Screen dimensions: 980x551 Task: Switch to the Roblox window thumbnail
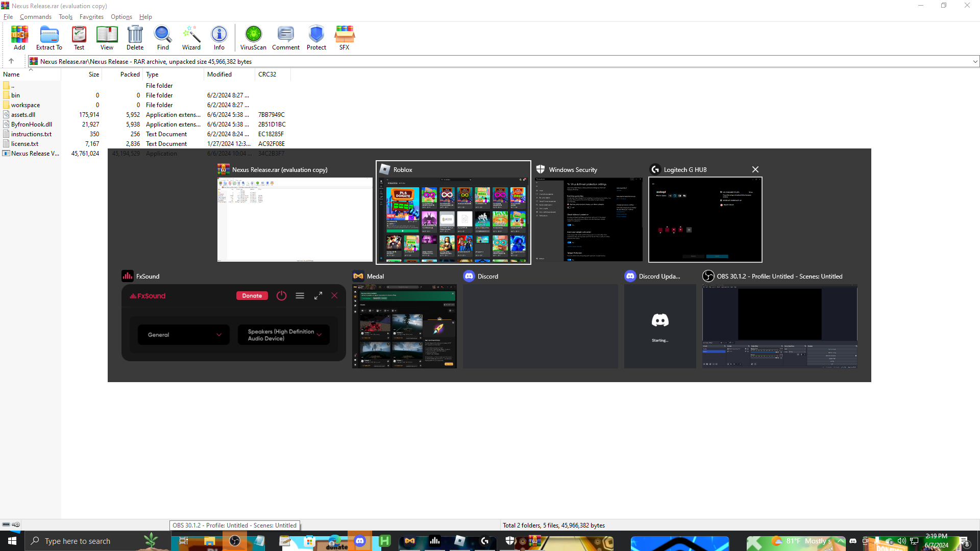coord(453,219)
